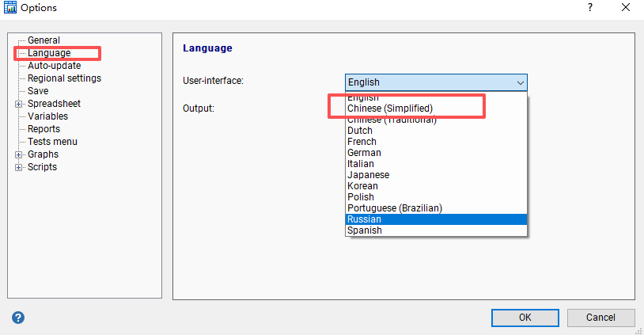
Task: Select Save in the options tree
Action: tap(38, 91)
